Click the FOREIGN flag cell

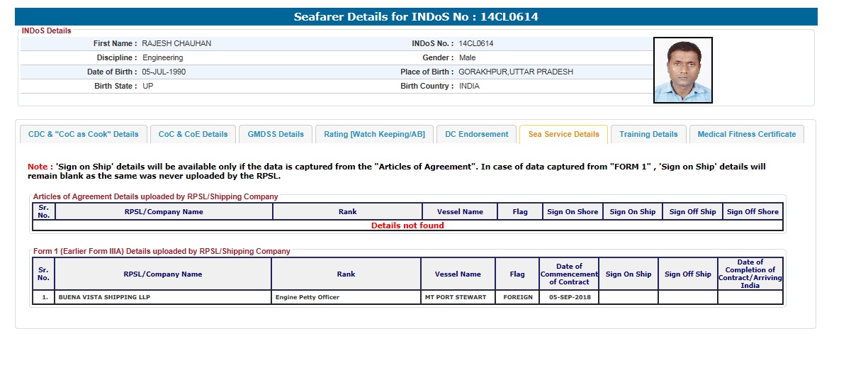pyautogui.click(x=517, y=297)
